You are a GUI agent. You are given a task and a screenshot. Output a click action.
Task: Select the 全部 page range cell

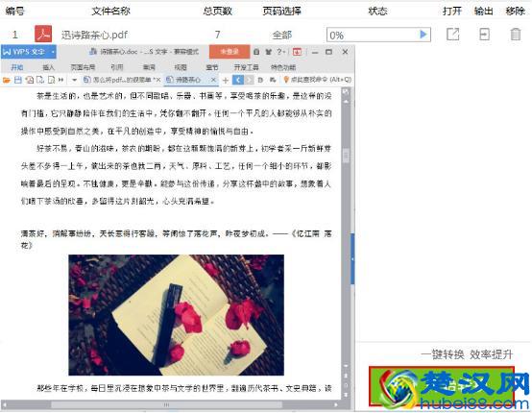pos(282,35)
